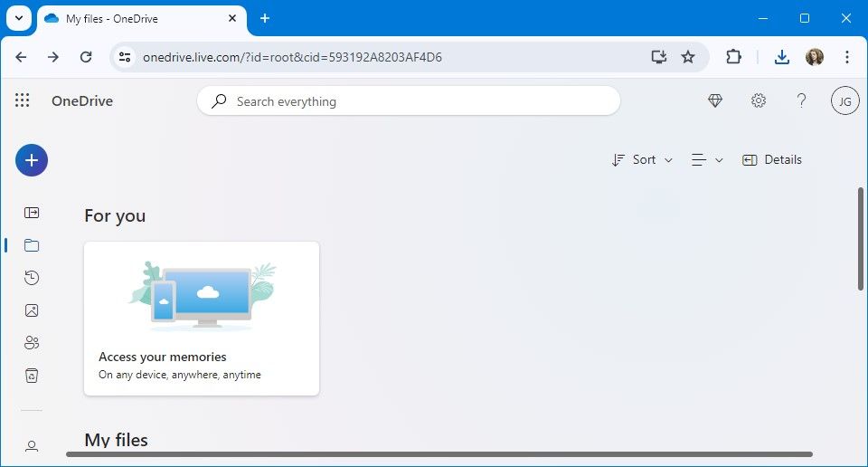Toggle the Details pane
Viewport: 868px width, 467px height.
771,160
